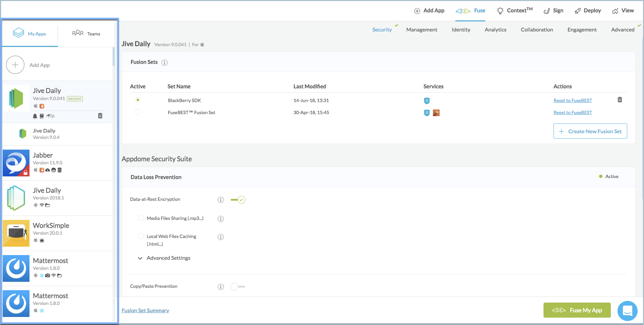Open Management tab
The height and width of the screenshot is (325, 644).
click(422, 30)
